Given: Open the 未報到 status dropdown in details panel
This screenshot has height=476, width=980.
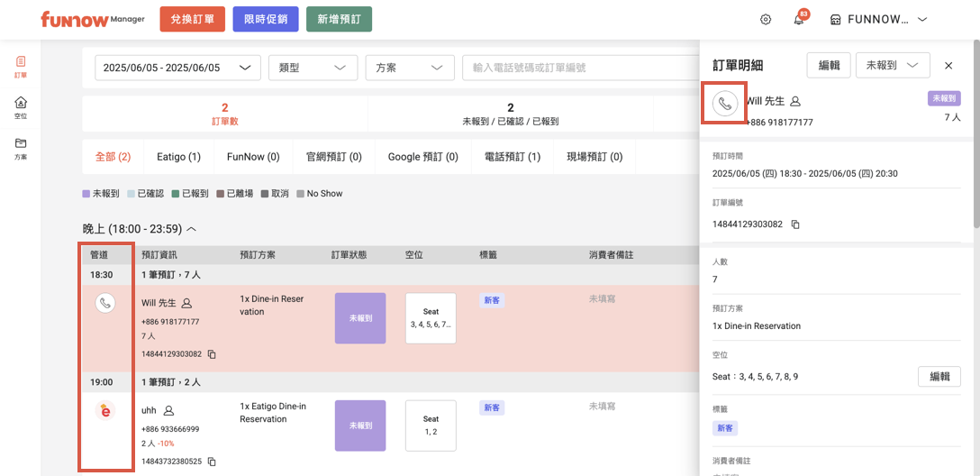Looking at the screenshot, I should coord(892,65).
